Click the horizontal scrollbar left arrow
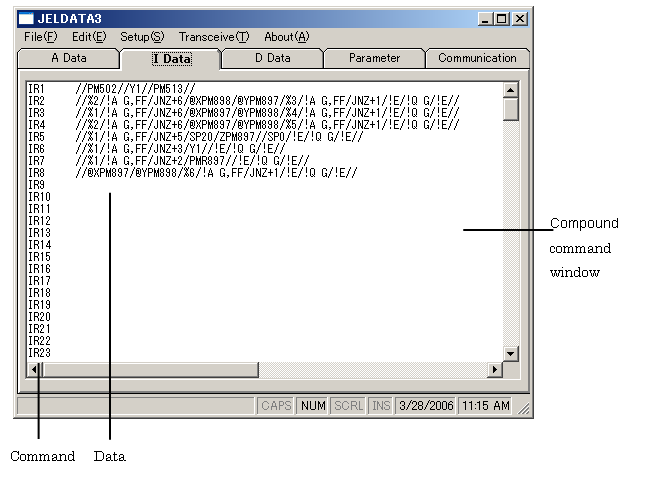 [x=36, y=370]
